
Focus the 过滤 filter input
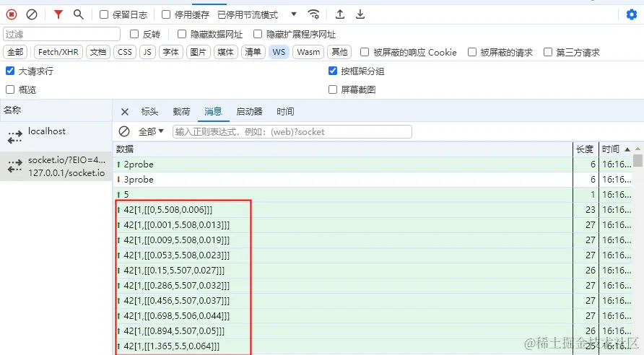click(61, 34)
